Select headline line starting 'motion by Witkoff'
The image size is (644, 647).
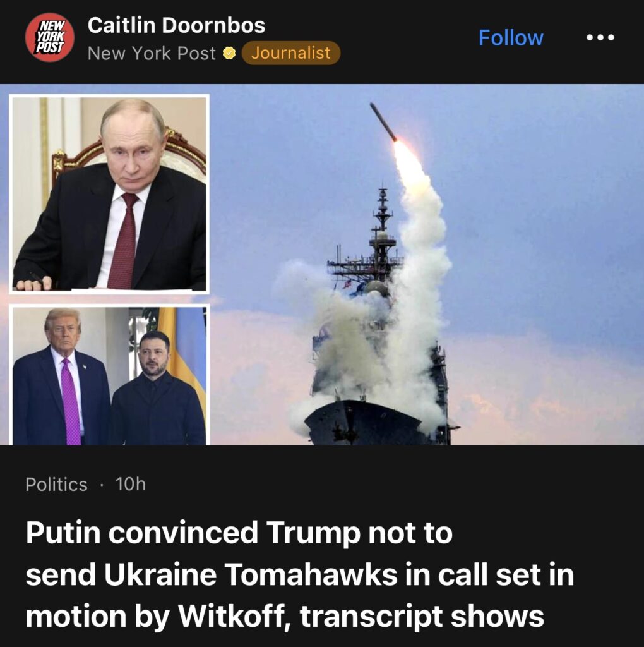pos(285,617)
